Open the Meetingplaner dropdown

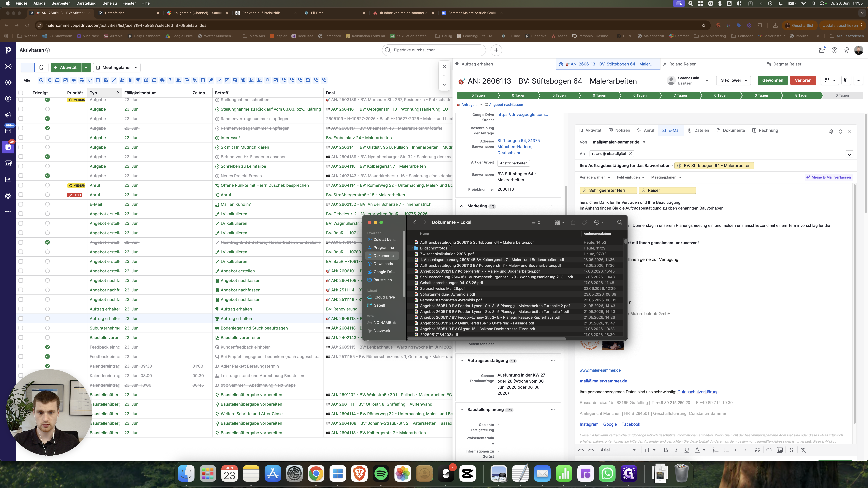[117, 67]
